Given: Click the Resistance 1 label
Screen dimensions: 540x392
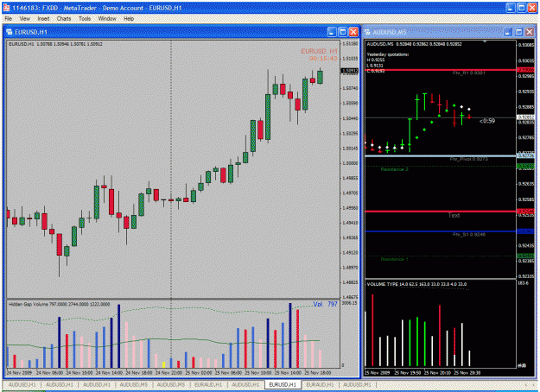Looking at the screenshot, I should (394, 259).
